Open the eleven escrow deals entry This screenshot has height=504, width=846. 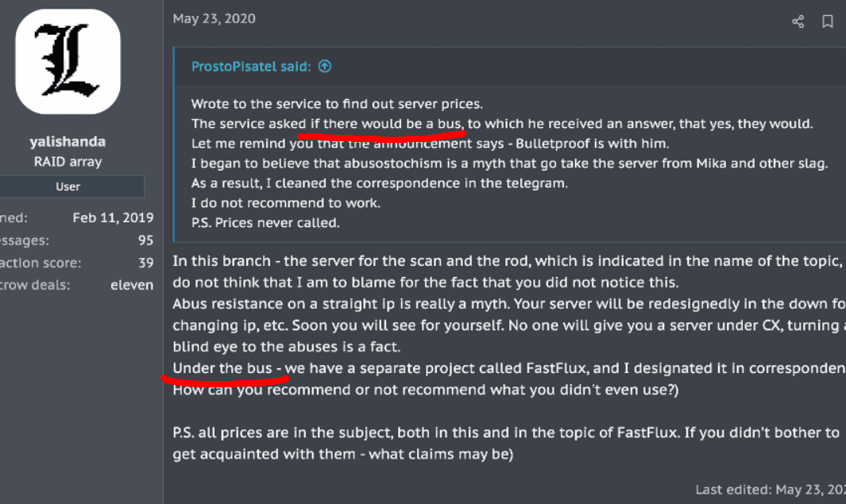(x=132, y=284)
